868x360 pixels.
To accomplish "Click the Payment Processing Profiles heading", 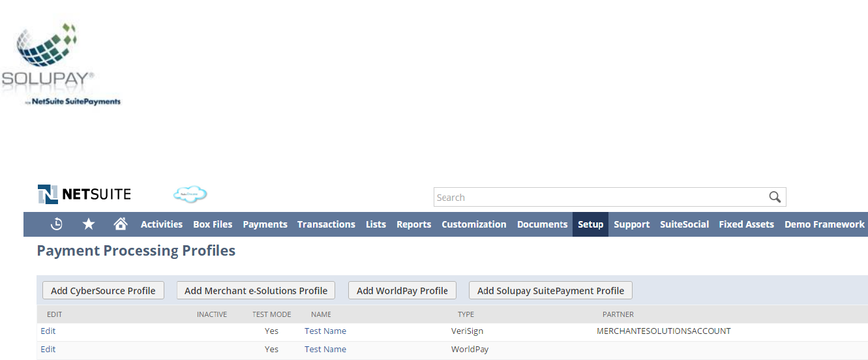I will [x=136, y=251].
